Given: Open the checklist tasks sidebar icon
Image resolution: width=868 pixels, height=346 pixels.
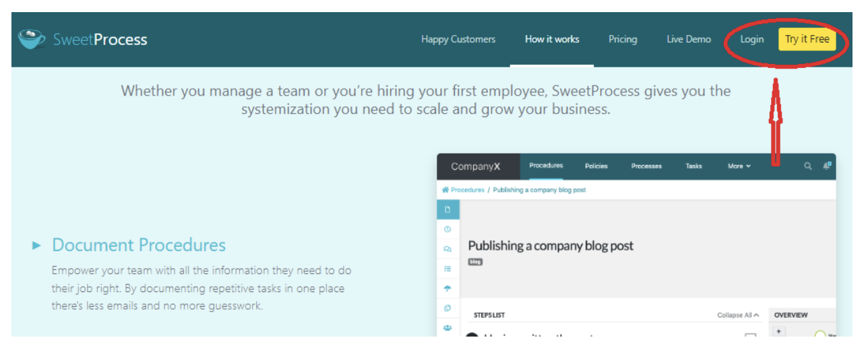Looking at the screenshot, I should point(448,269).
